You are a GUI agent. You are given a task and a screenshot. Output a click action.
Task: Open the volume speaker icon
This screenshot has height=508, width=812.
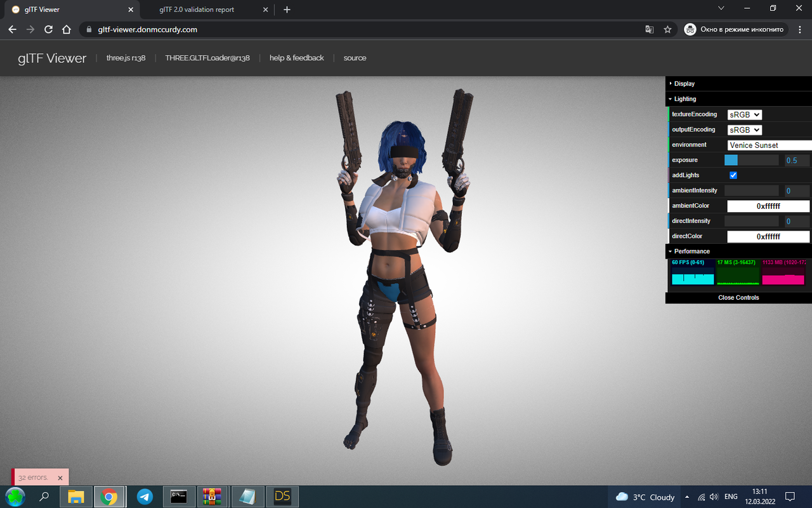click(714, 497)
